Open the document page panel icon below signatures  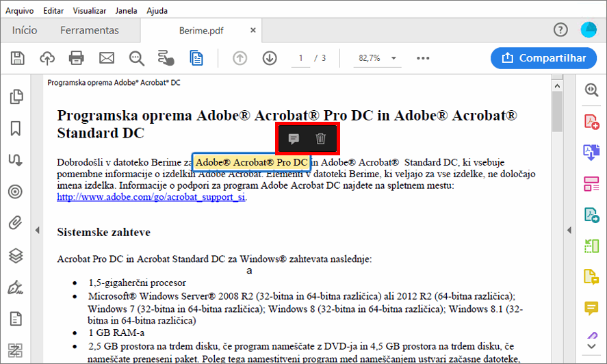click(16, 319)
